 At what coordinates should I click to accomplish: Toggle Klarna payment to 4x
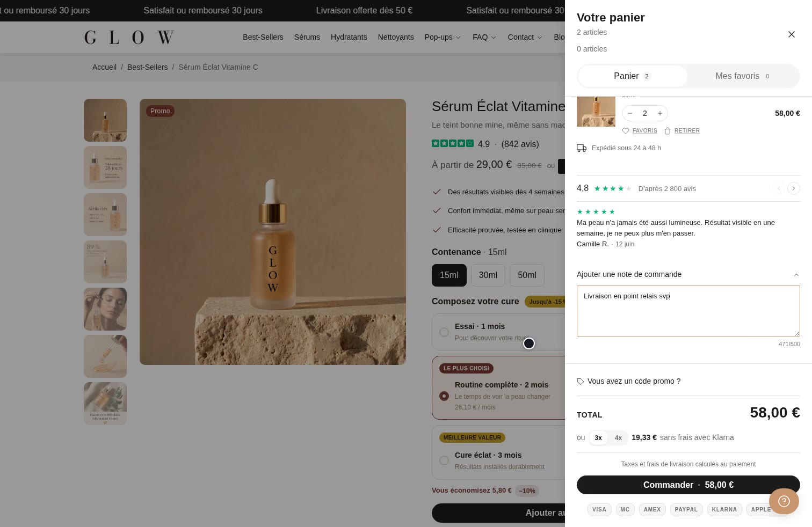(x=618, y=438)
